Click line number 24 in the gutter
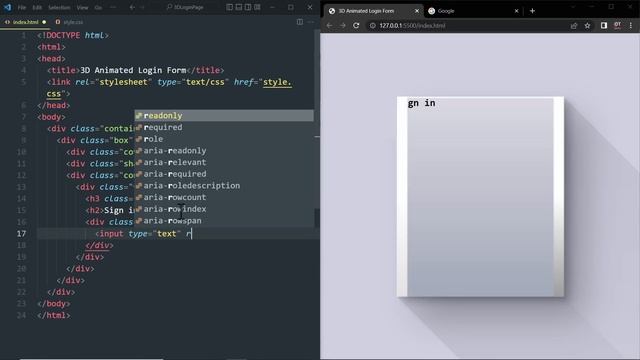640x360 pixels. [21, 315]
